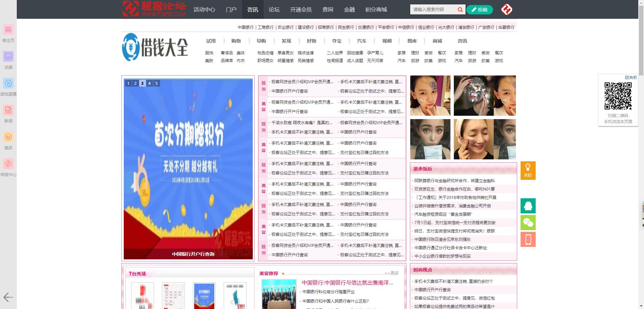Open the 图库 category tab
644x309 pixels.
tap(412, 41)
